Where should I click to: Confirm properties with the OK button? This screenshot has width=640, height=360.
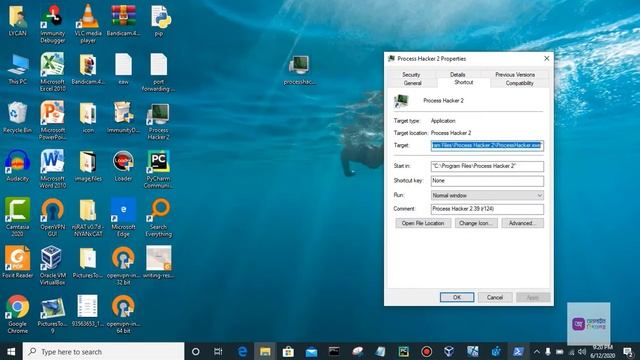(457, 298)
